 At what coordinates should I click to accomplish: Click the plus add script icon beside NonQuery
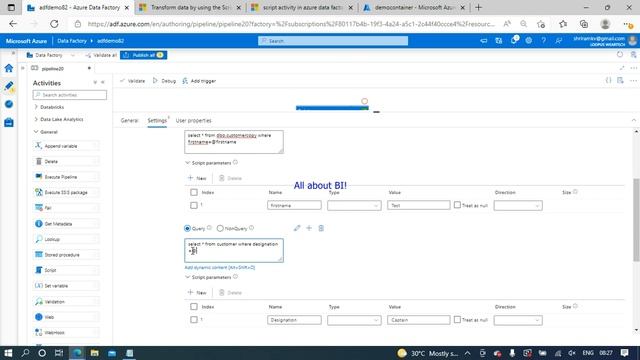[309, 228]
